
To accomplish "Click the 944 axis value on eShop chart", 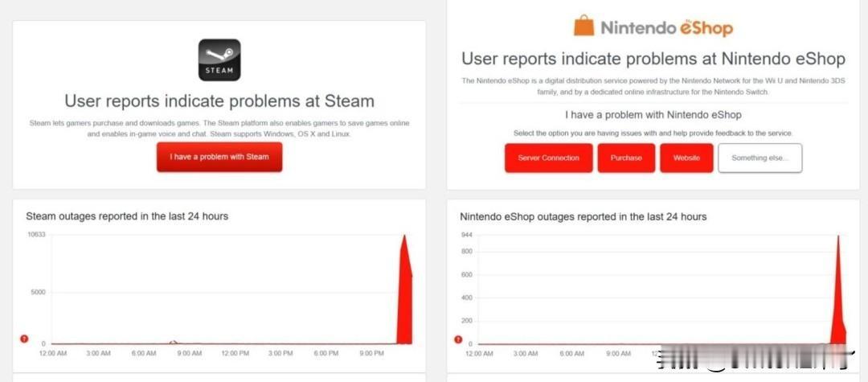I will [x=467, y=235].
